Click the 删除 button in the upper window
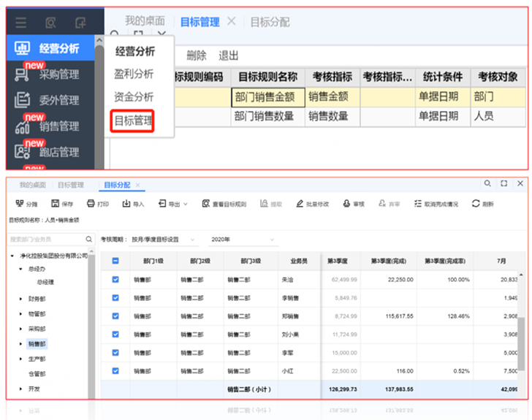This screenshot has height=420, width=532. [196, 56]
